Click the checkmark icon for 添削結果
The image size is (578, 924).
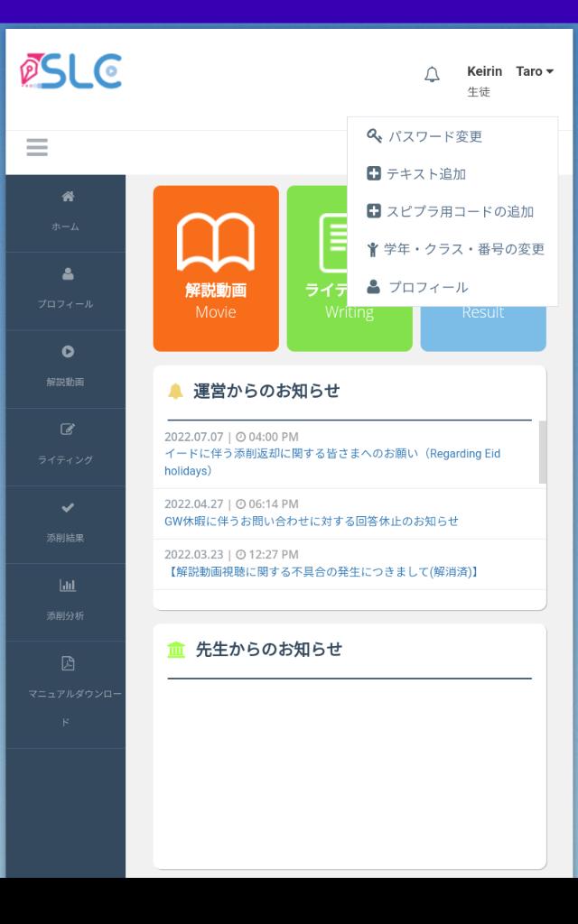click(x=68, y=507)
